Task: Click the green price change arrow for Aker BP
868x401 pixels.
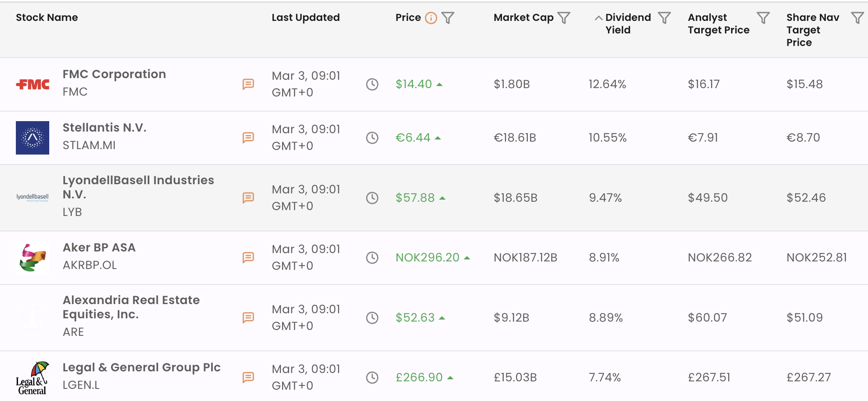Action: pyautogui.click(x=467, y=257)
